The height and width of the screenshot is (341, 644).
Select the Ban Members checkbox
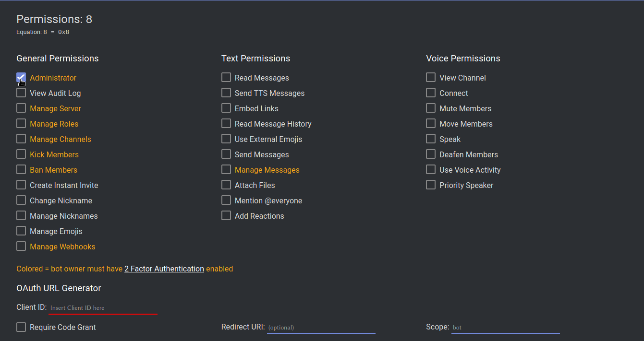tap(21, 170)
